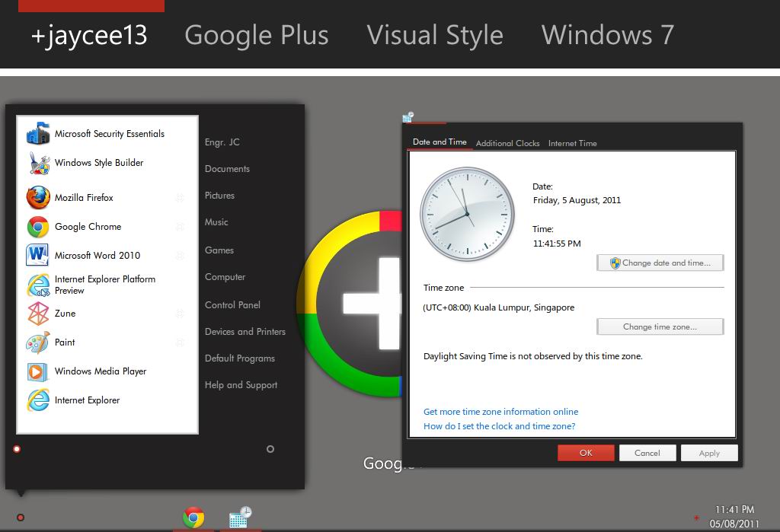Expand Google Chrome jump list arrow
Viewport: 780px width, 532px height.
click(x=180, y=227)
